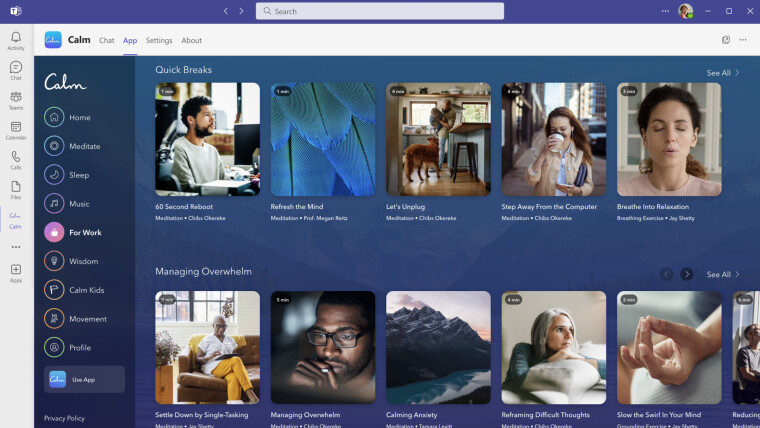This screenshot has width=760, height=428.
Task: Open the Apps plus icon in rail
Action: pyautogui.click(x=16, y=269)
